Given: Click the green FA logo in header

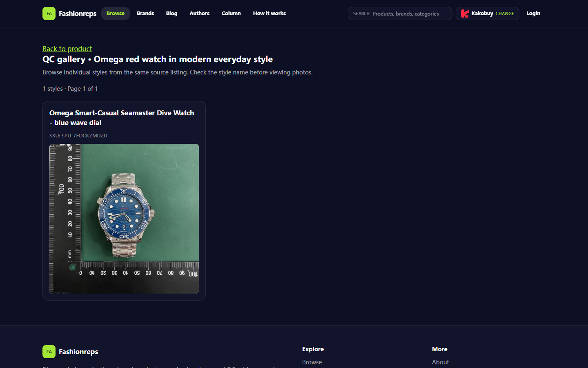Looking at the screenshot, I should point(49,13).
